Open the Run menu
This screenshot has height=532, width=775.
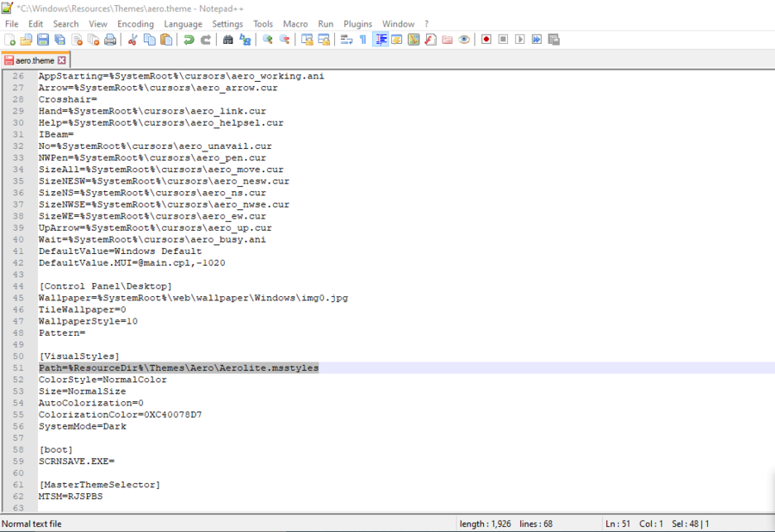[x=325, y=24]
